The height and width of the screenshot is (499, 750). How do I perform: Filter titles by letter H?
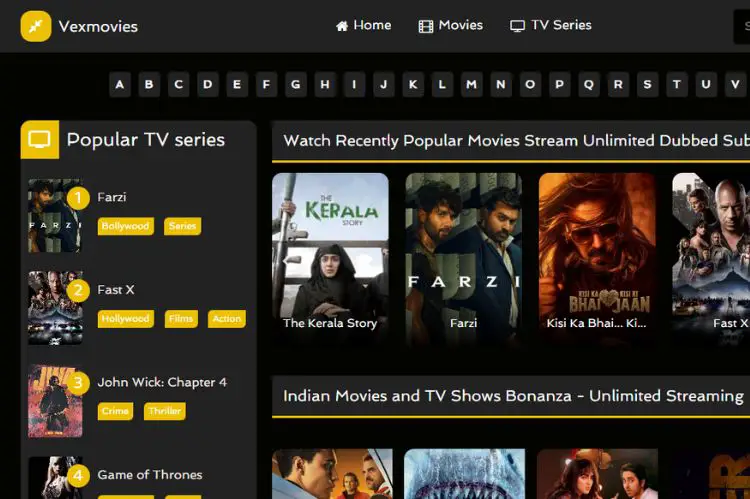coord(325,85)
